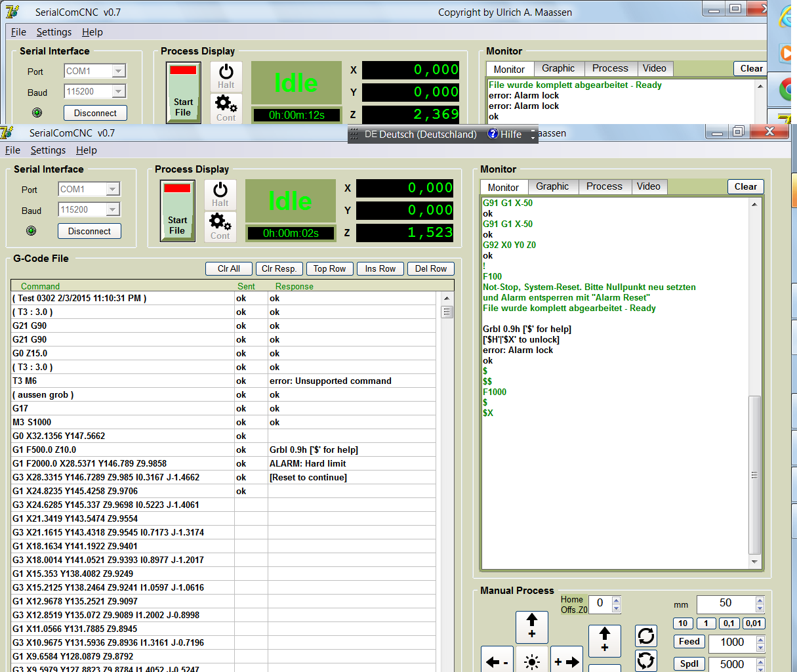The width and height of the screenshot is (797, 672).
Task: Switch to Video tab in front window
Action: pyautogui.click(x=649, y=186)
